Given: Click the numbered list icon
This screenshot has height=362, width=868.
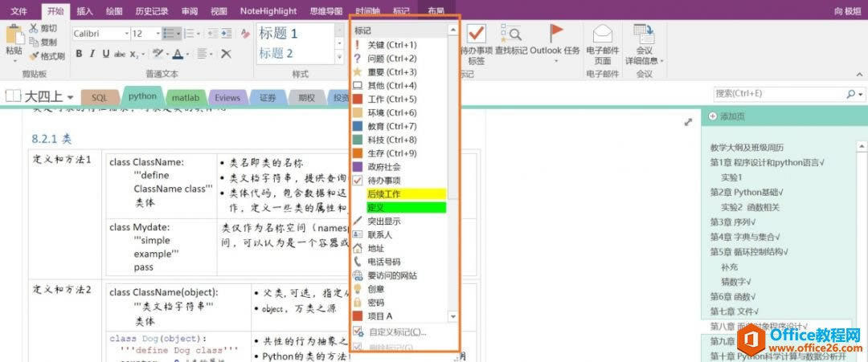Looking at the screenshot, I should point(188,34).
